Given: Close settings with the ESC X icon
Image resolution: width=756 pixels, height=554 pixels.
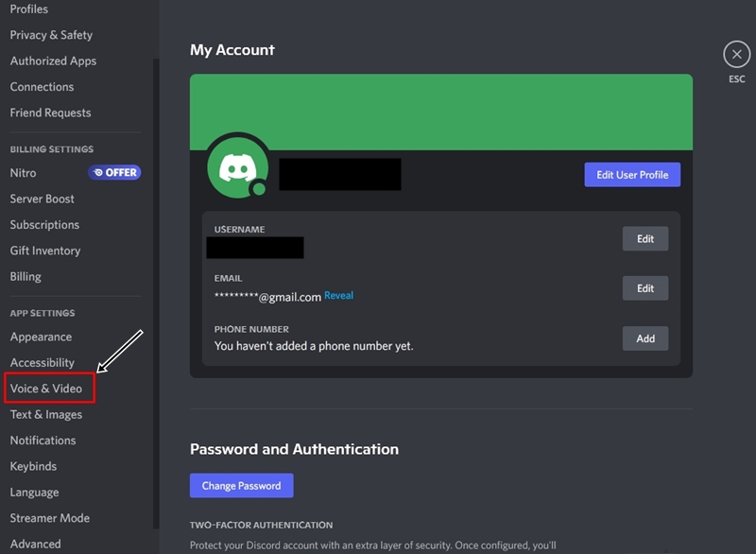Looking at the screenshot, I should pyautogui.click(x=736, y=54).
